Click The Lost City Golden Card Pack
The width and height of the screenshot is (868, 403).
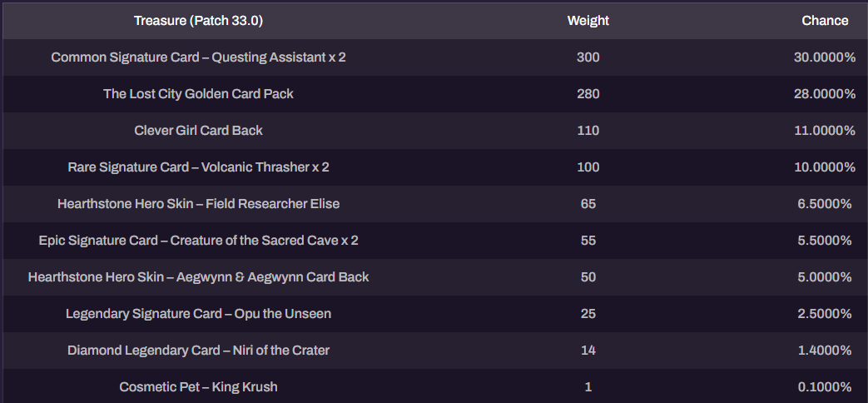point(198,94)
